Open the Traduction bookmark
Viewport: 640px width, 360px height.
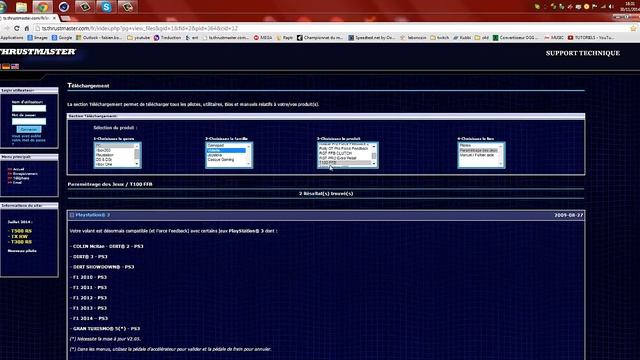(x=167, y=38)
